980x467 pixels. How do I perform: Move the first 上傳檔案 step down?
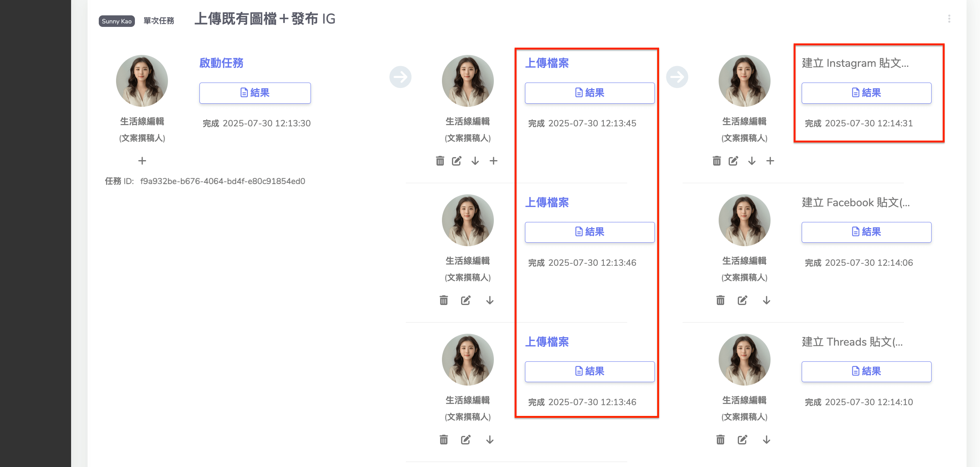click(475, 161)
